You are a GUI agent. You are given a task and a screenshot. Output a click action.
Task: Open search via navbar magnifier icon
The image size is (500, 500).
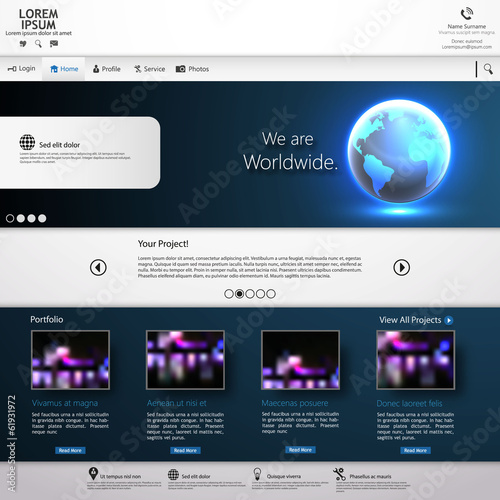(x=488, y=69)
